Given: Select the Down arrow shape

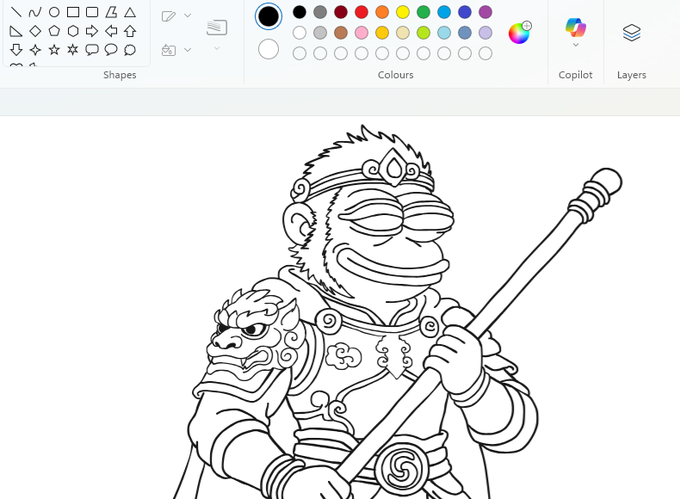Looking at the screenshot, I should 16,50.
